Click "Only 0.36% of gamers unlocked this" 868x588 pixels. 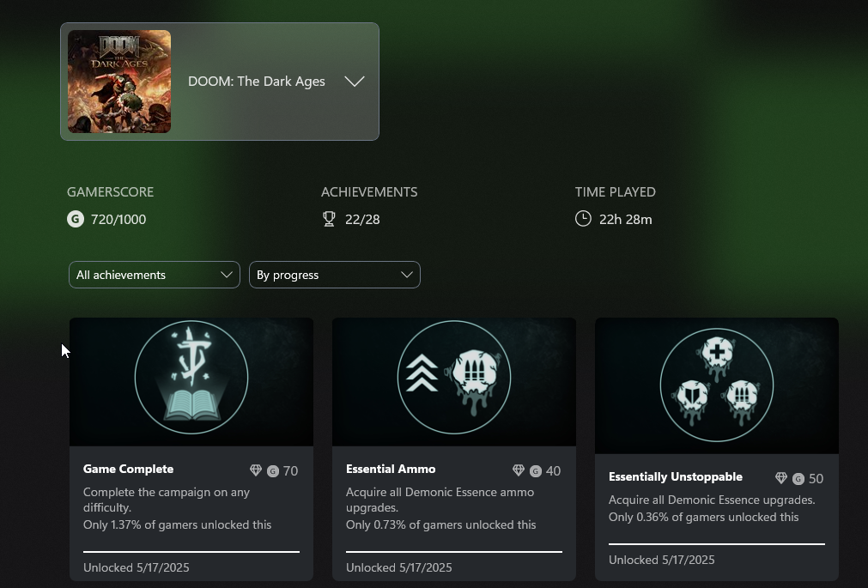click(704, 517)
